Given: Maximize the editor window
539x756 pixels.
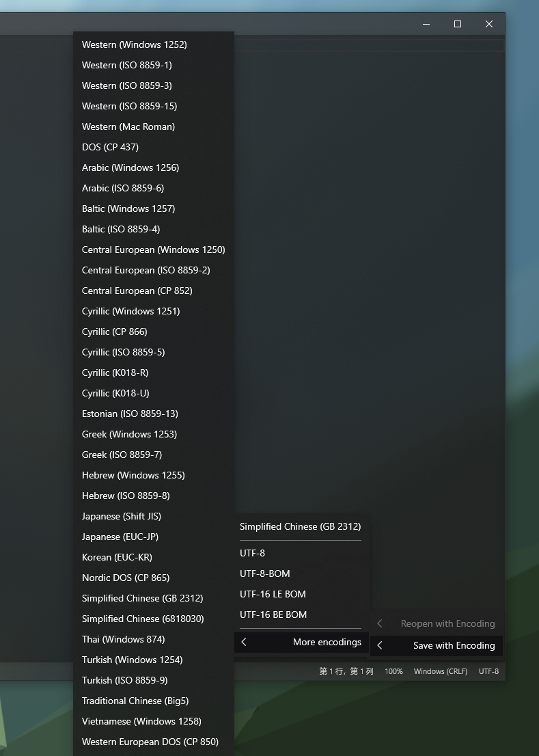Looking at the screenshot, I should click(458, 24).
